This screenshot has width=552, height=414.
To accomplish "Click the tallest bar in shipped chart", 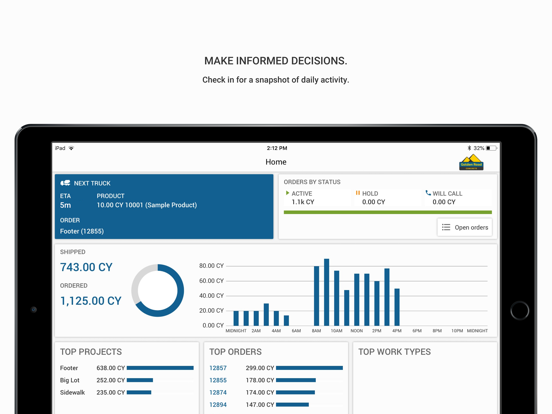I will (326, 292).
